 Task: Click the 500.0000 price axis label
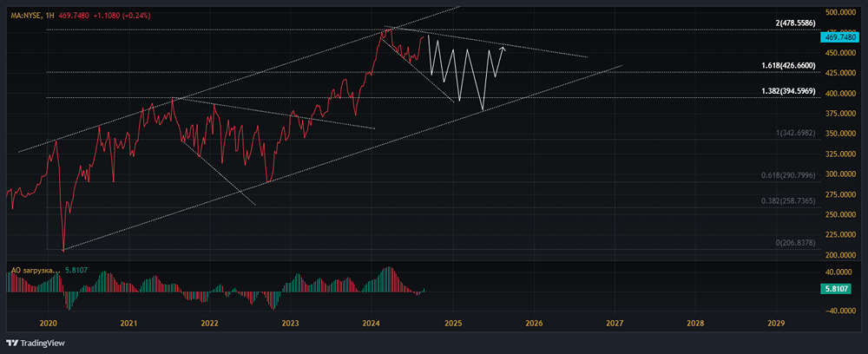click(x=839, y=12)
